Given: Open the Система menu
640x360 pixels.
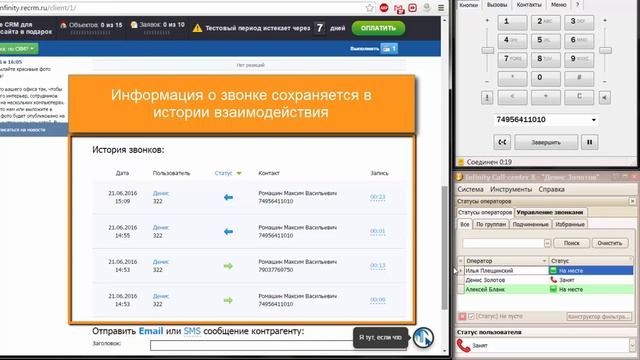Looking at the screenshot, I should 470,189.
